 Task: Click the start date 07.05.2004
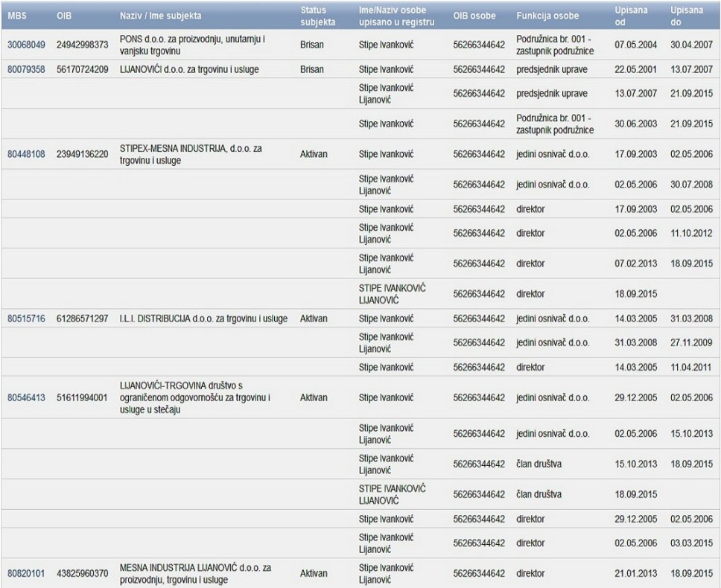(x=635, y=45)
